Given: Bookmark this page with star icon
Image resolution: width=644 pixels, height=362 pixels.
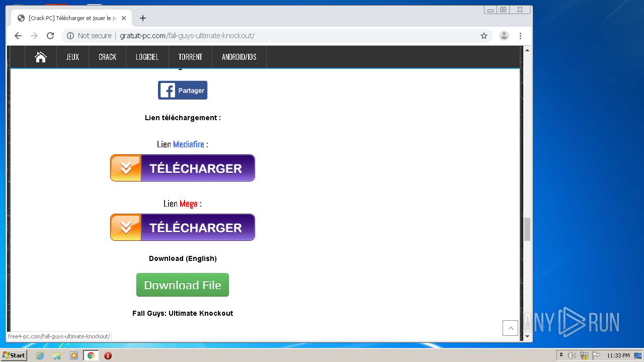Looking at the screenshot, I should tap(484, 36).
